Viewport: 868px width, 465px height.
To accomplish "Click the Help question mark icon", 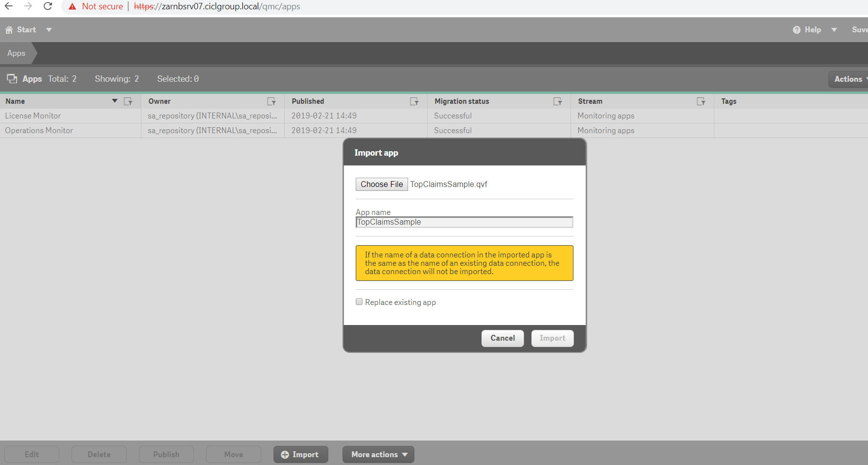I will coord(797,30).
